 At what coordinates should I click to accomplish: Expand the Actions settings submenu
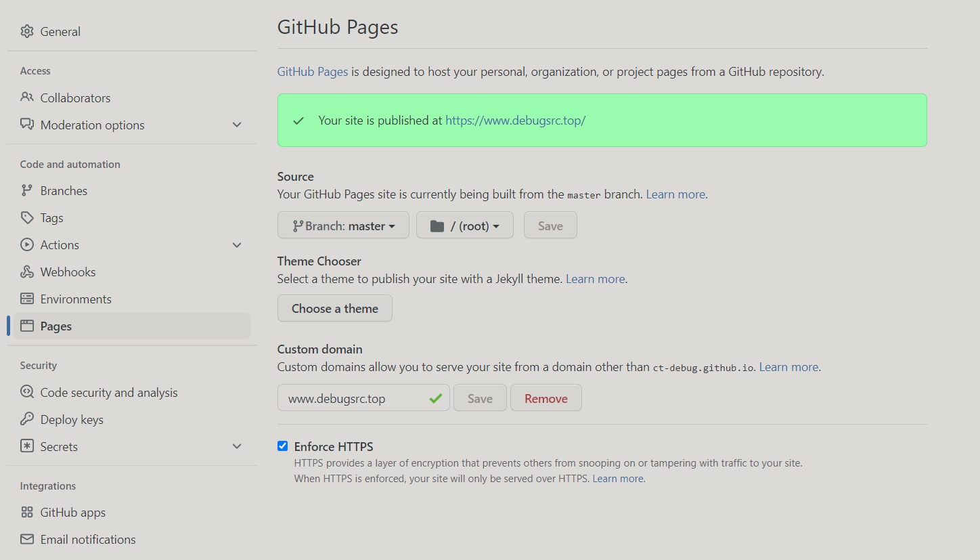click(x=237, y=245)
